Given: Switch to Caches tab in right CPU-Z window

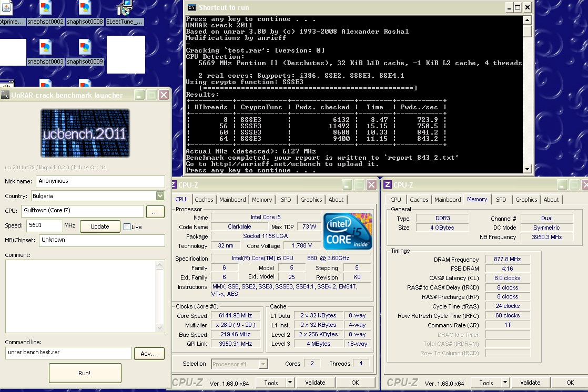Looking at the screenshot, I should point(419,200).
